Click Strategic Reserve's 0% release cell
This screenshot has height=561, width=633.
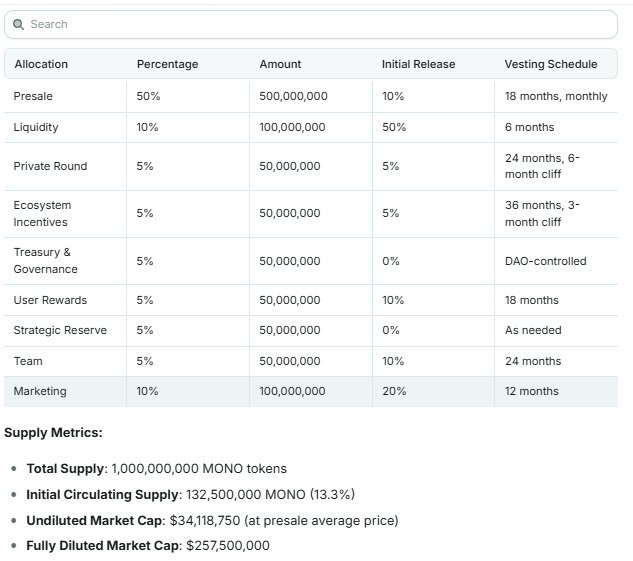pyautogui.click(x=433, y=331)
